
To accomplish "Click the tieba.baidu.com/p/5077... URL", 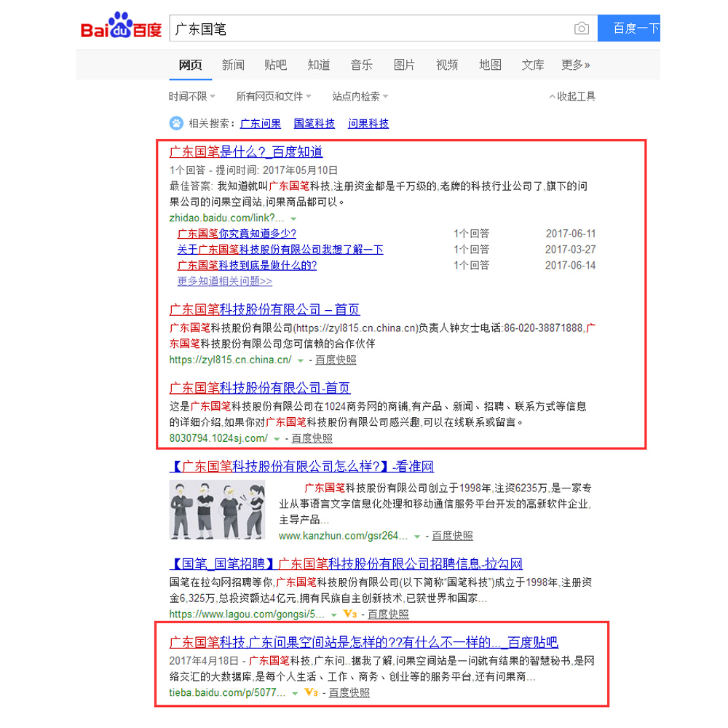I will (x=227, y=693).
